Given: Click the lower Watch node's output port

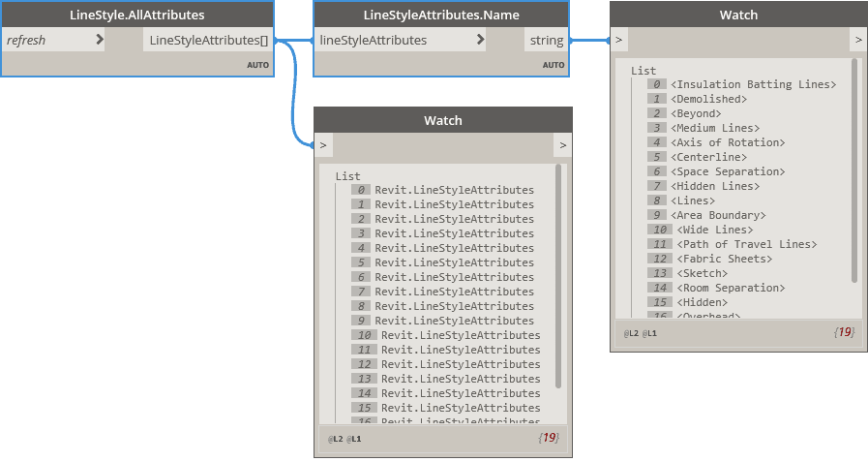Looking at the screenshot, I should pyautogui.click(x=562, y=145).
